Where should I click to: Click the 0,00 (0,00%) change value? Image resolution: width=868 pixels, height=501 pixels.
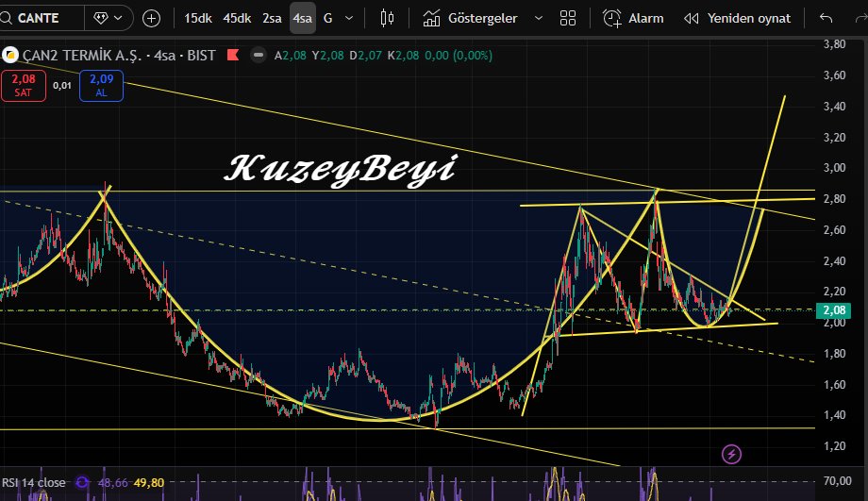click(459, 56)
